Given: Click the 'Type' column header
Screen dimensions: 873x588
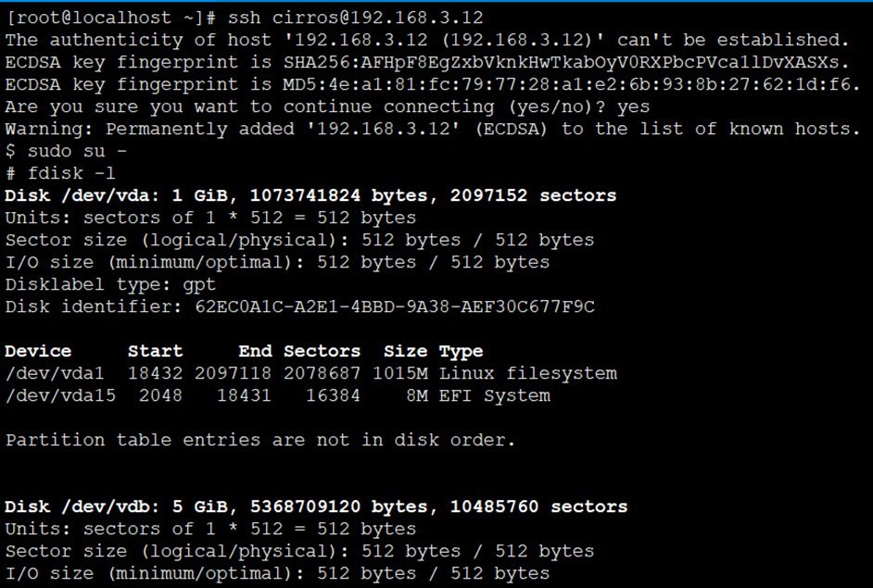Looking at the screenshot, I should pos(461,351).
